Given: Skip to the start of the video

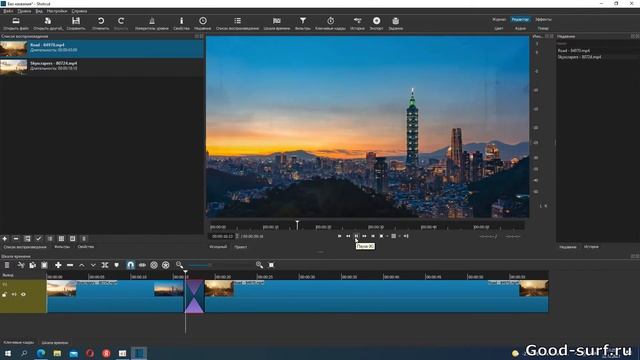Looking at the screenshot, I should coord(339,236).
